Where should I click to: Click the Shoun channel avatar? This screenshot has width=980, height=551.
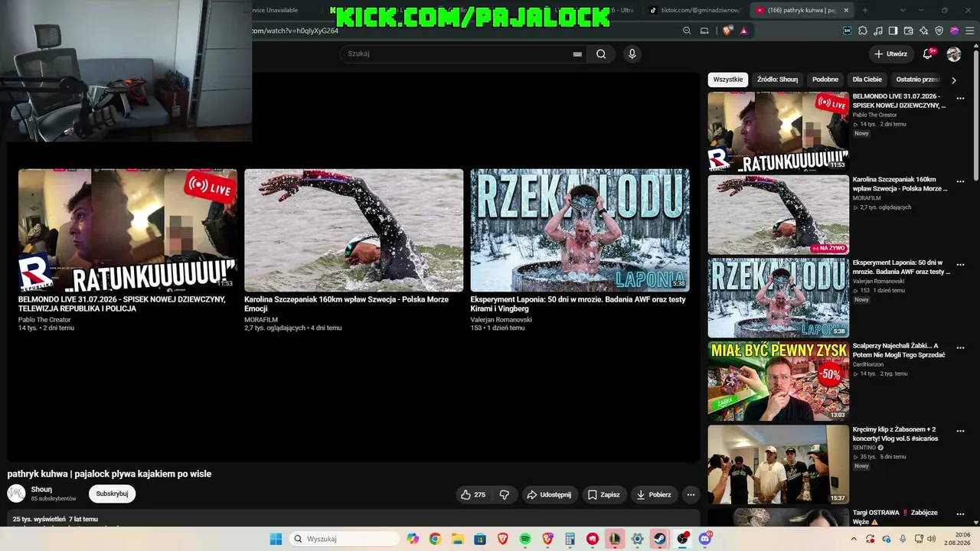(16, 494)
